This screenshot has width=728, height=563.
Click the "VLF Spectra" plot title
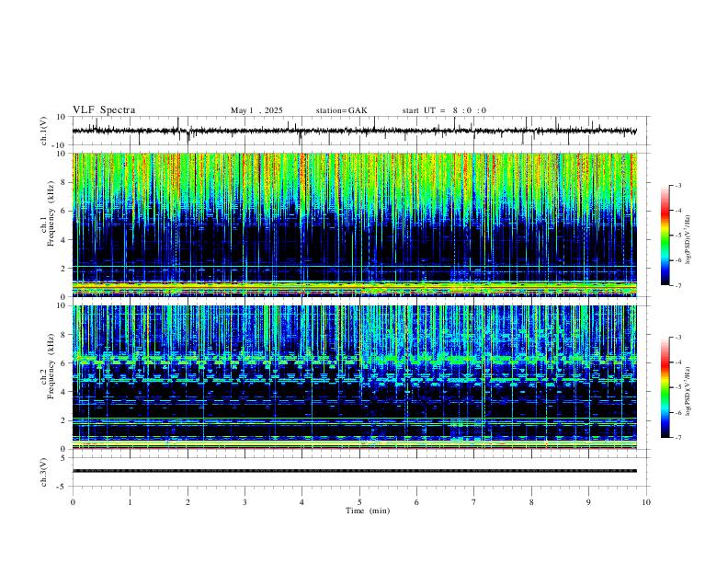point(104,110)
